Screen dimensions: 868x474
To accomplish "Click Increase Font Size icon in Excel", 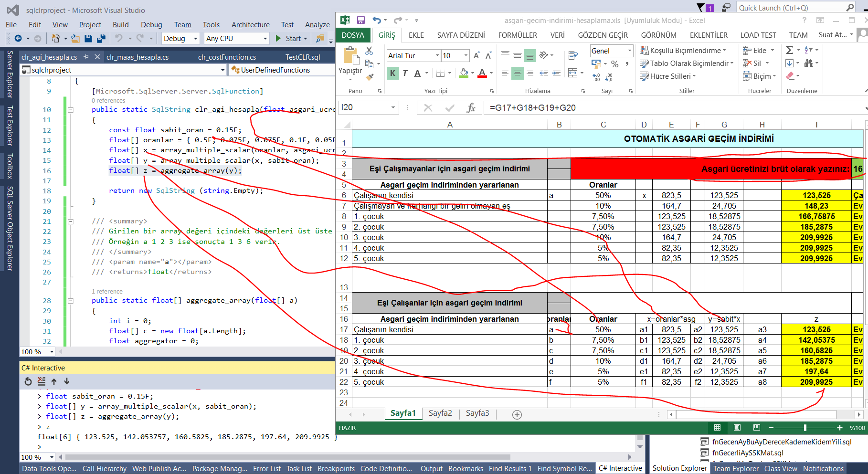I will (476, 55).
